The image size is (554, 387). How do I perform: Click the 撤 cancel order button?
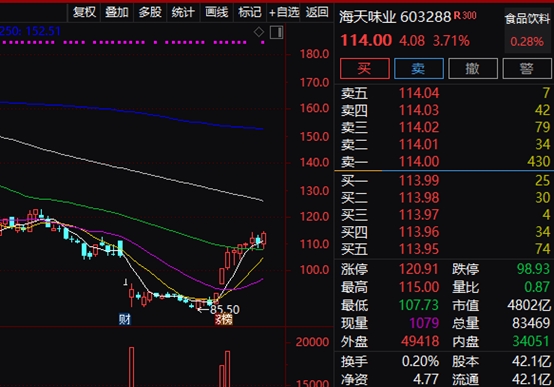(473, 69)
